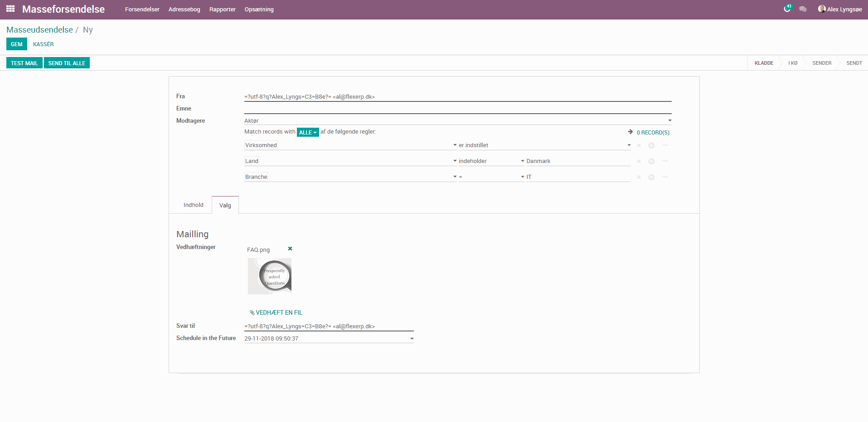Click Alex Lyngsøe user avatar

point(821,9)
